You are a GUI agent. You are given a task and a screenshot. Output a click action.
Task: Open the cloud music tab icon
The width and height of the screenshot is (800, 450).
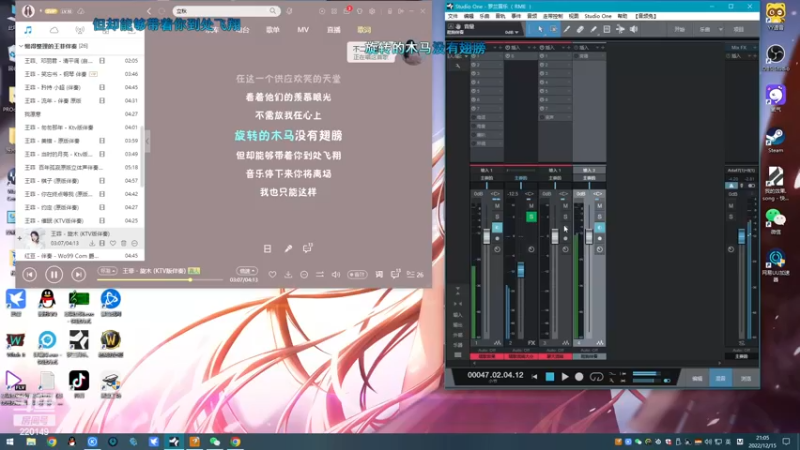(54, 30)
